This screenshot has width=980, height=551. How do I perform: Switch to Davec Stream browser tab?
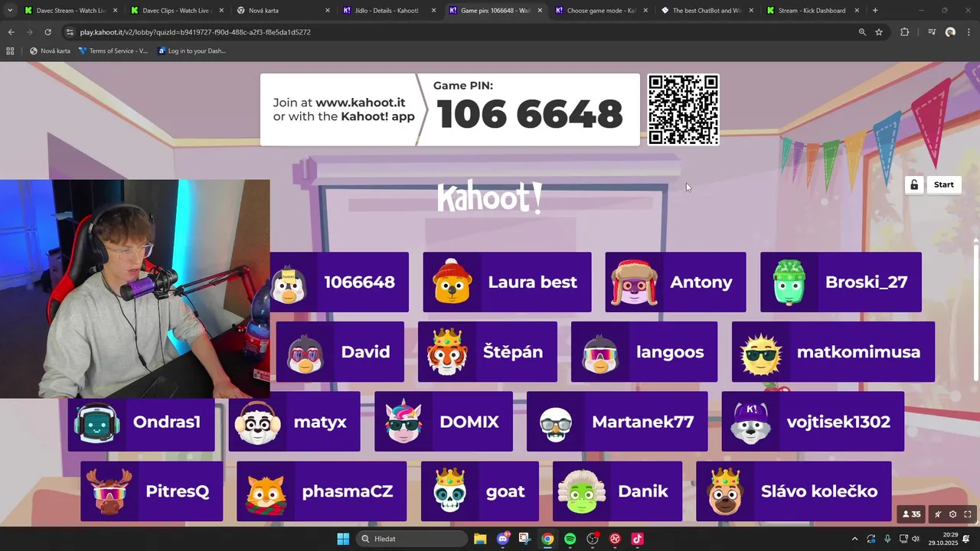pyautogui.click(x=70, y=11)
